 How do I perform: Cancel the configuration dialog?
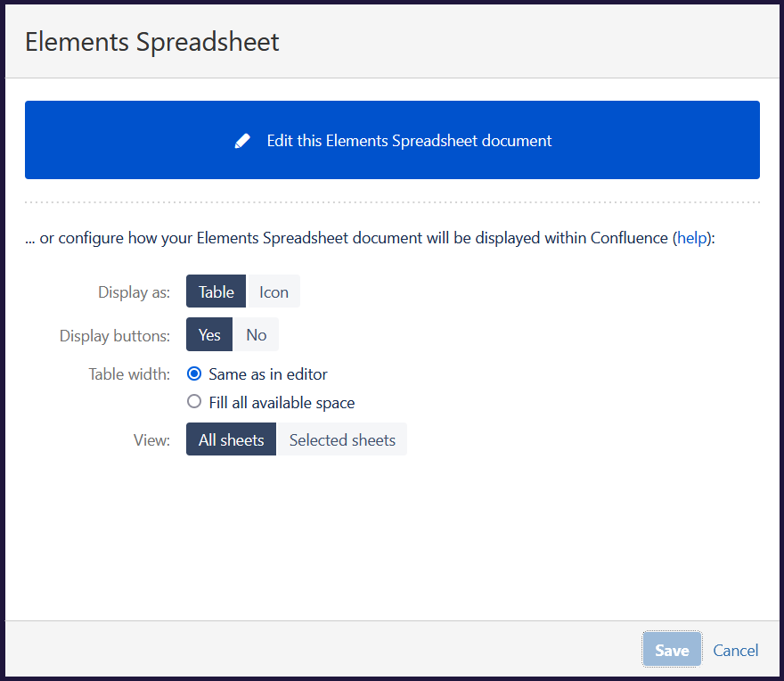736,650
